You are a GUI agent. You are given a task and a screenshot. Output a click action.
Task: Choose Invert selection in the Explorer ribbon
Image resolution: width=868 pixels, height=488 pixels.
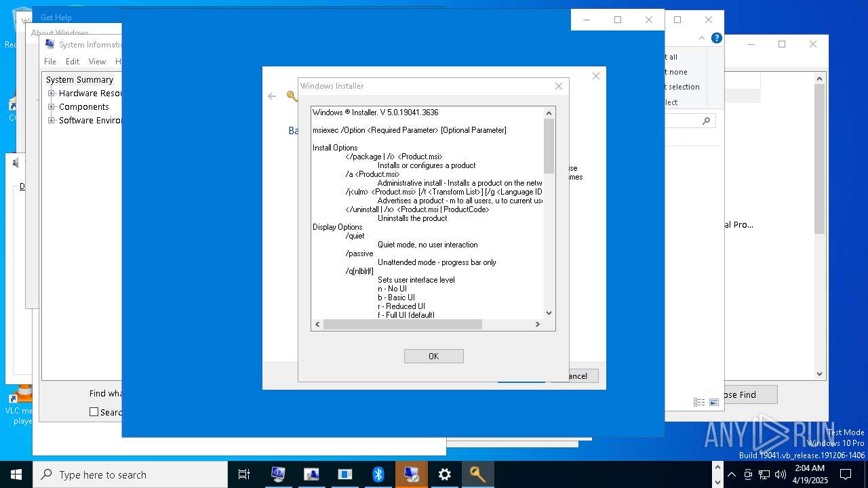[682, 87]
